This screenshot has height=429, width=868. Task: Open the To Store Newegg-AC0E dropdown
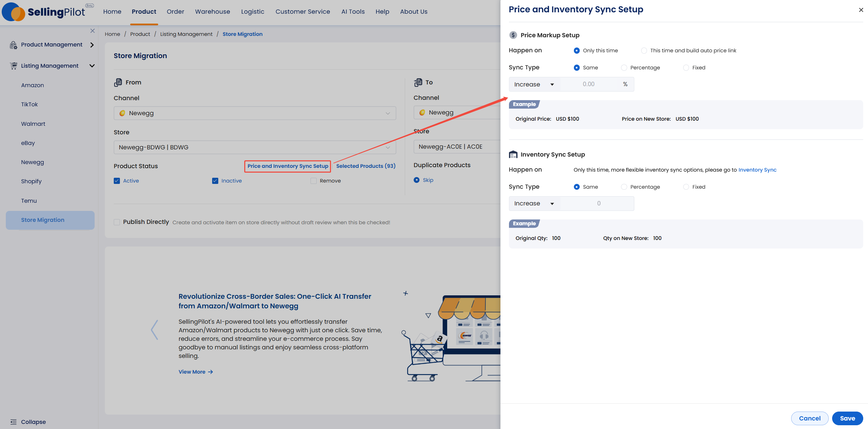point(457,147)
